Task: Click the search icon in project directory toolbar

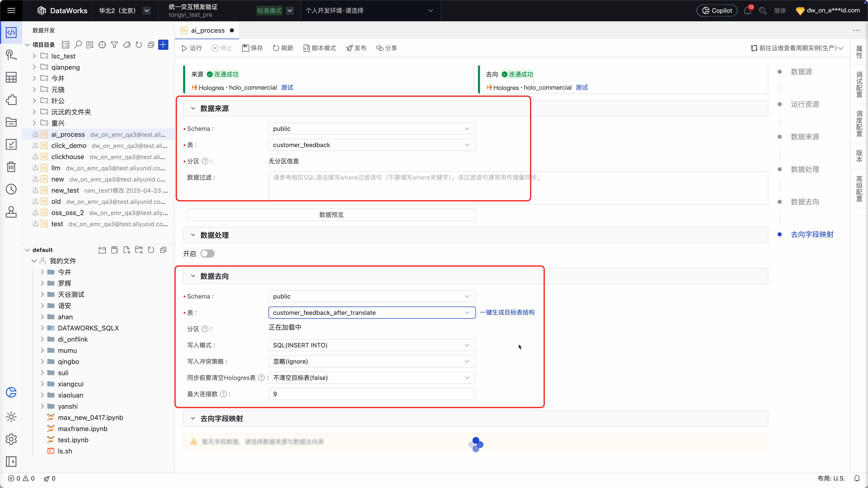Action: [x=78, y=44]
